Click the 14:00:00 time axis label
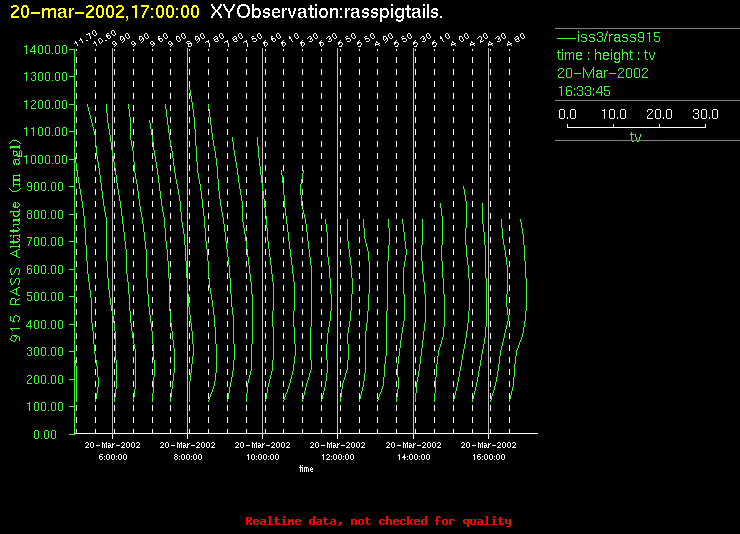 tap(413, 456)
